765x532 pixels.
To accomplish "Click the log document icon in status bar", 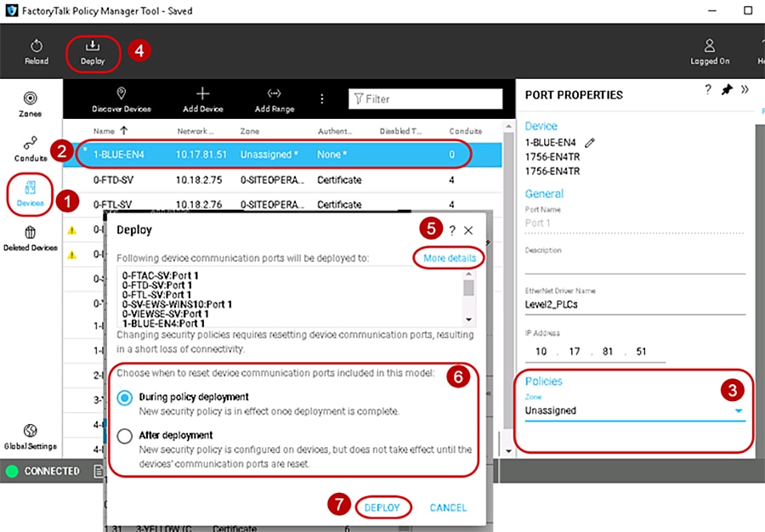I will click(98, 471).
